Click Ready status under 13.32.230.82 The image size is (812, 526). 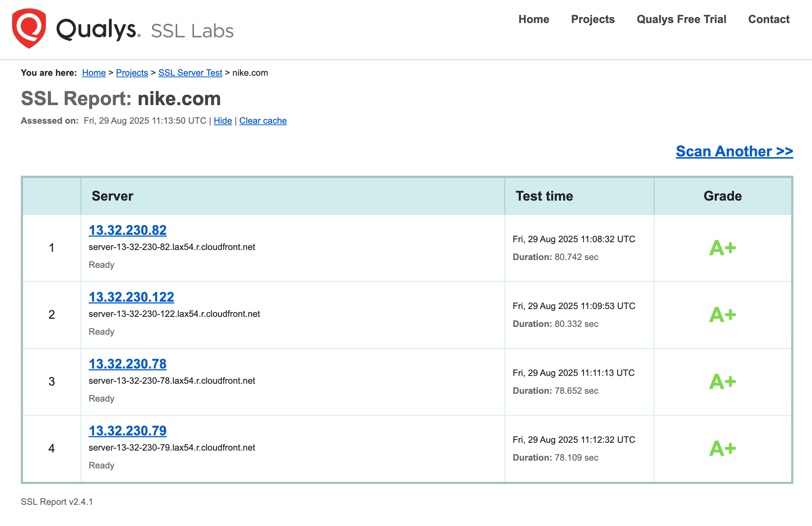click(x=101, y=265)
